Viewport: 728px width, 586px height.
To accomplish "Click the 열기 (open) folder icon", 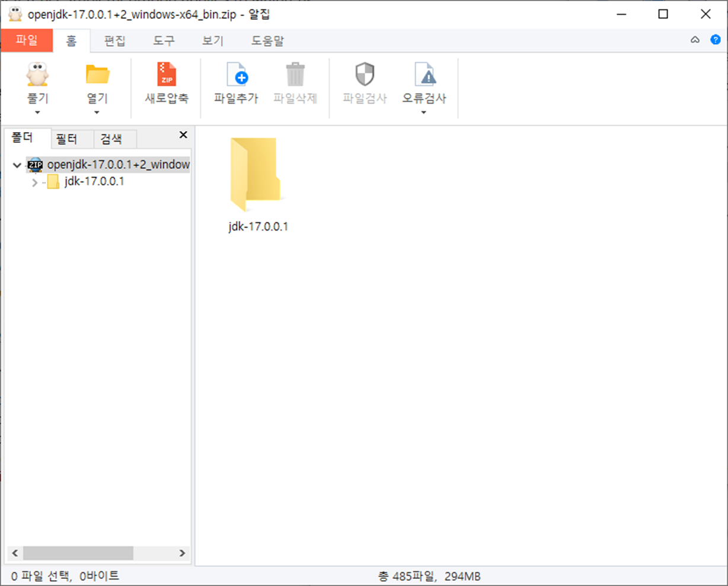I will click(97, 75).
